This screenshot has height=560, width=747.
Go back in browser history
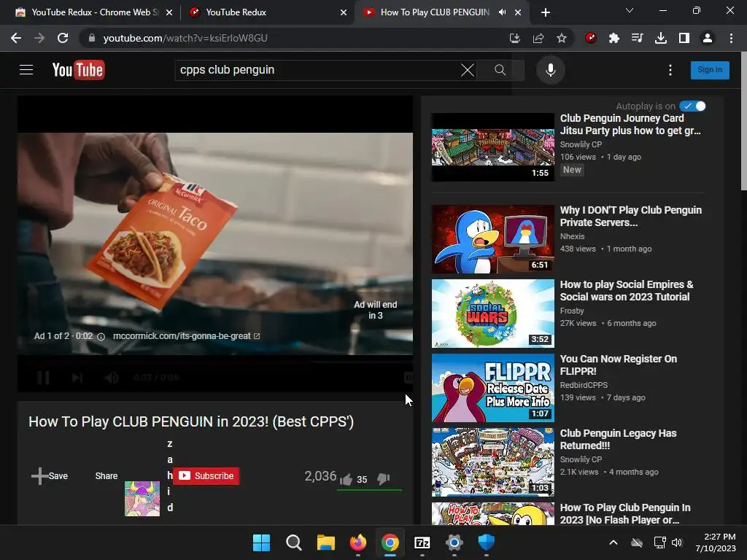16,38
